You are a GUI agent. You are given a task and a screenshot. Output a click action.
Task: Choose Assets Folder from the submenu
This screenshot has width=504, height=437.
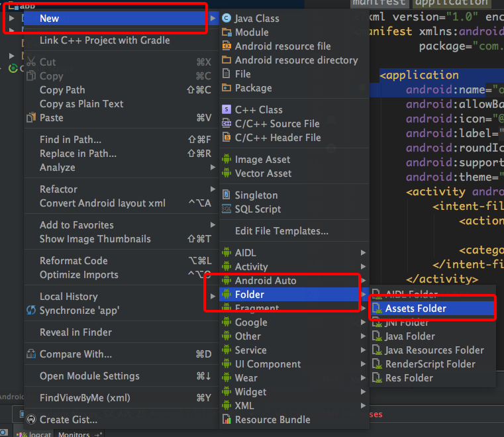415,309
